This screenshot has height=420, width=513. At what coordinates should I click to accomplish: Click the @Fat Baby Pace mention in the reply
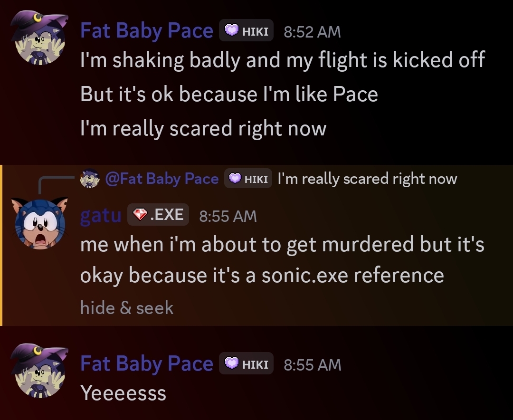tap(161, 179)
